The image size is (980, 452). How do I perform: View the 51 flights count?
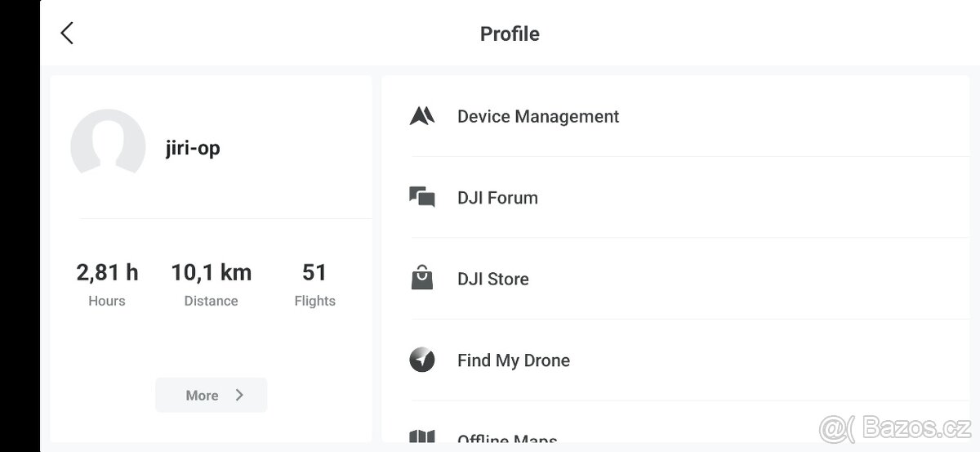pyautogui.click(x=314, y=272)
